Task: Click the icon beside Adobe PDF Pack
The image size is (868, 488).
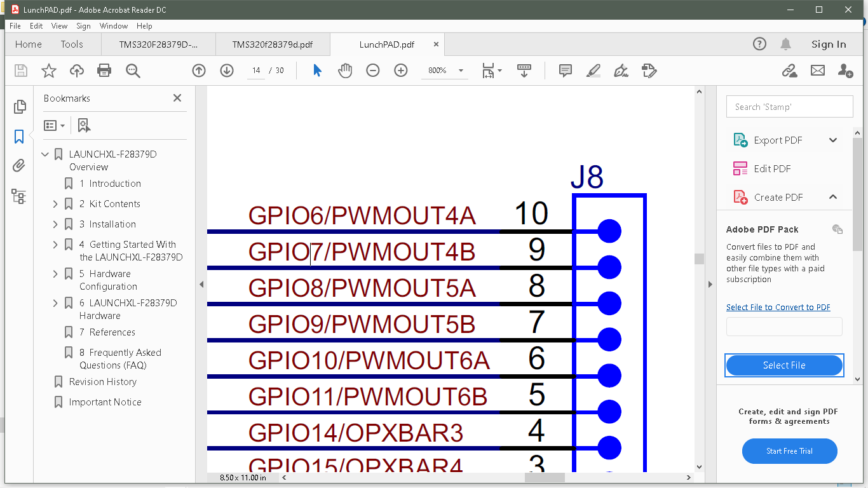Action: (837, 229)
